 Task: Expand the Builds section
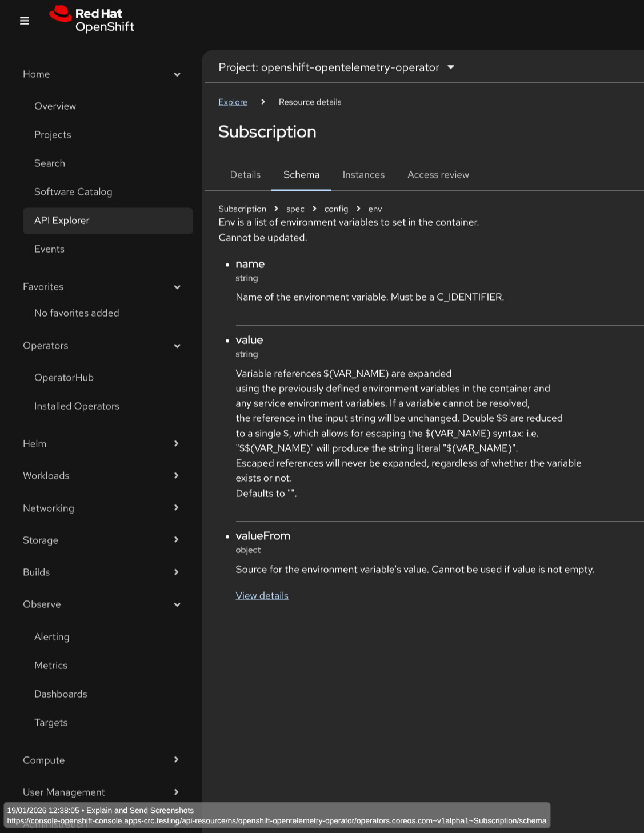102,572
